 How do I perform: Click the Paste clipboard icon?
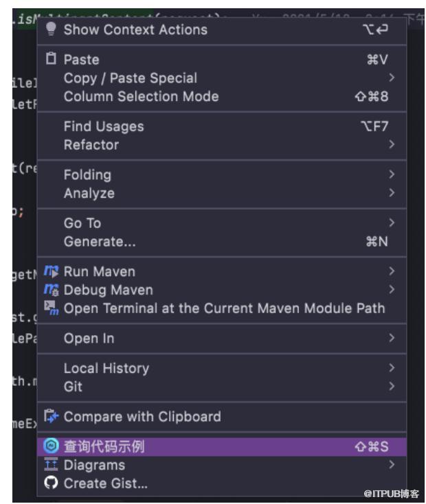click(x=51, y=60)
